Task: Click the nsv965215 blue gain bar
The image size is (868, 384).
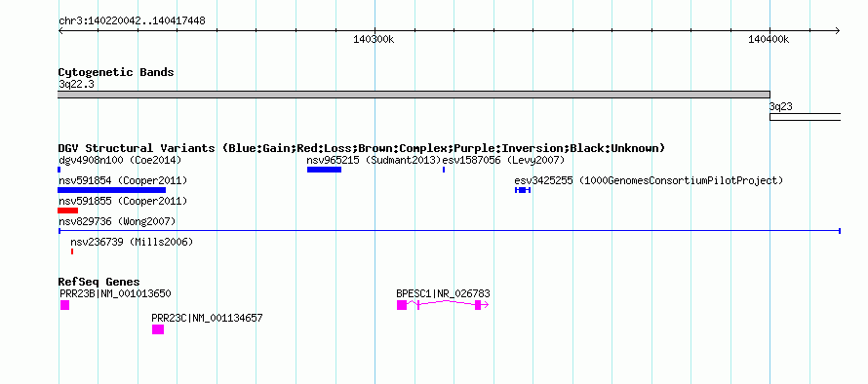Action: coord(325,170)
